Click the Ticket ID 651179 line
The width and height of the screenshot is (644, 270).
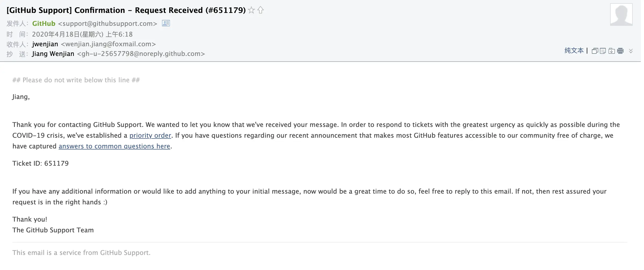(40, 164)
